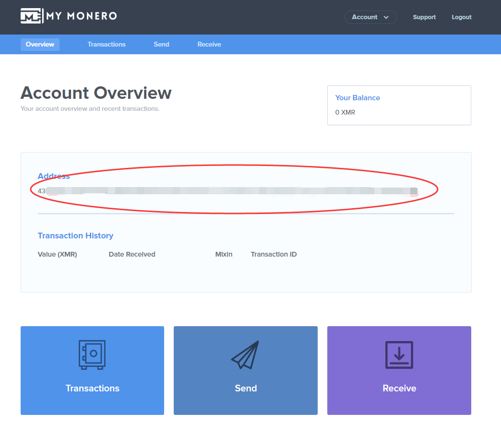Select the Overview tab
Viewport: 501px width, 448px height.
[40, 45]
